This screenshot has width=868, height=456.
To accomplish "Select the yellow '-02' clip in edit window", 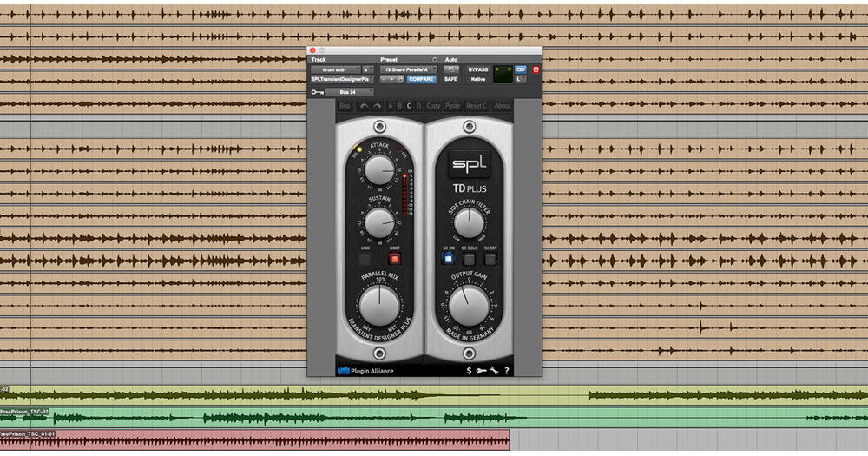I will tap(434, 395).
